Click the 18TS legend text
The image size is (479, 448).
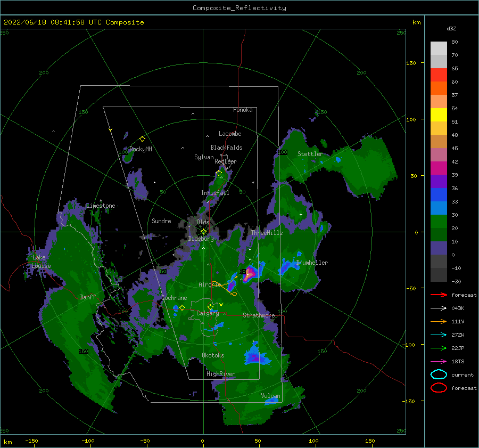pos(458,362)
